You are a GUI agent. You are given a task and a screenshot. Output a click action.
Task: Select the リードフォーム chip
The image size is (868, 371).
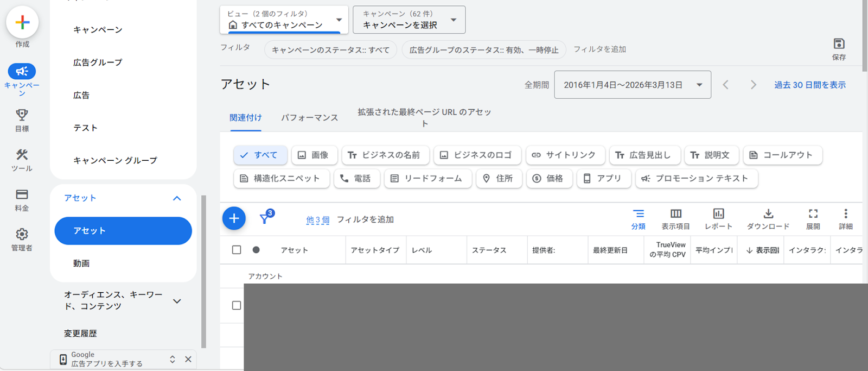(x=428, y=178)
